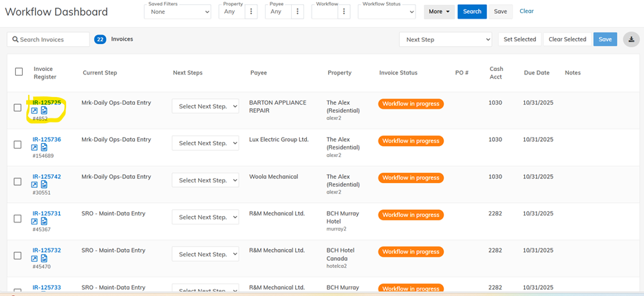The width and height of the screenshot is (644, 296).
Task: Click the blue Search button
Action: click(x=472, y=12)
